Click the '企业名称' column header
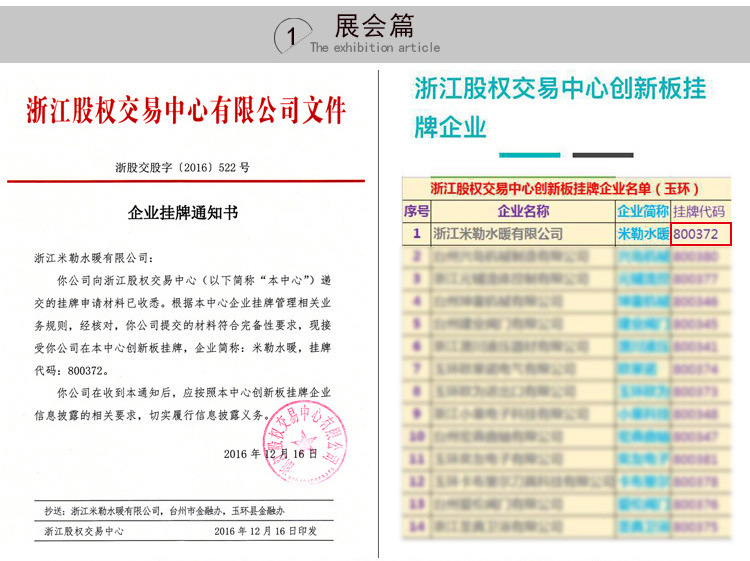The height and width of the screenshot is (561, 750). (523, 211)
